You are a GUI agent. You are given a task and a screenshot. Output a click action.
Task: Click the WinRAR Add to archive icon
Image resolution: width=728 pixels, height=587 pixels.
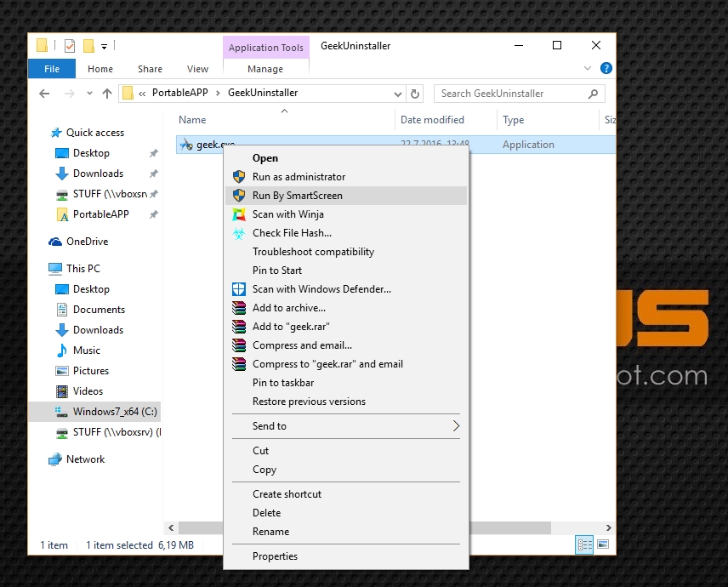[239, 308]
